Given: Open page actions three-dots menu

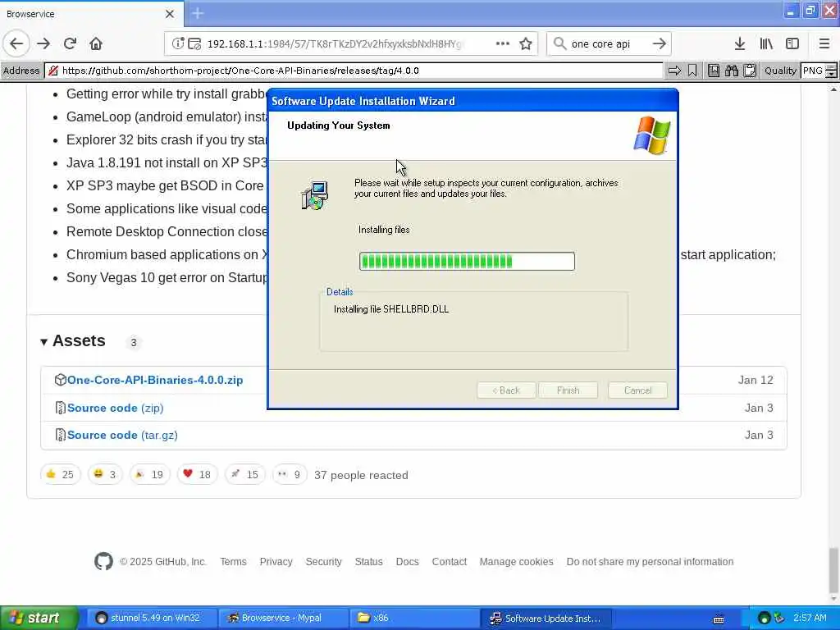Looking at the screenshot, I should [x=503, y=43].
